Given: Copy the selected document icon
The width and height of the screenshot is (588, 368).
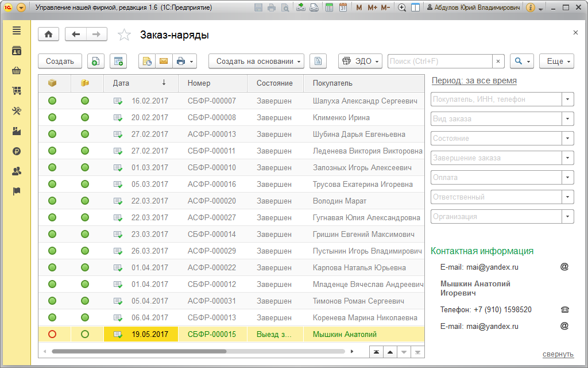Looking at the screenshot, I should tap(96, 61).
